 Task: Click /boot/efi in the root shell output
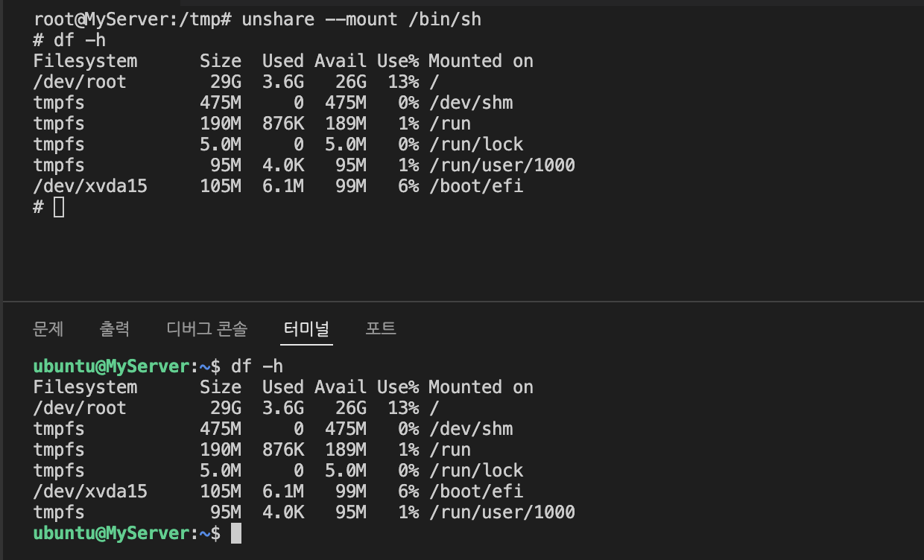(x=476, y=186)
